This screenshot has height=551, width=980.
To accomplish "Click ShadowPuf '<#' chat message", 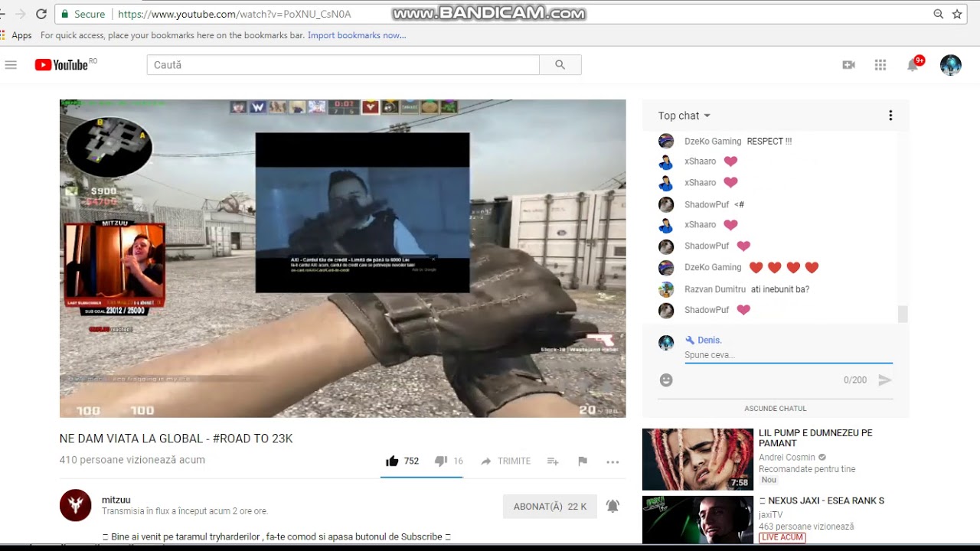I will (x=739, y=204).
